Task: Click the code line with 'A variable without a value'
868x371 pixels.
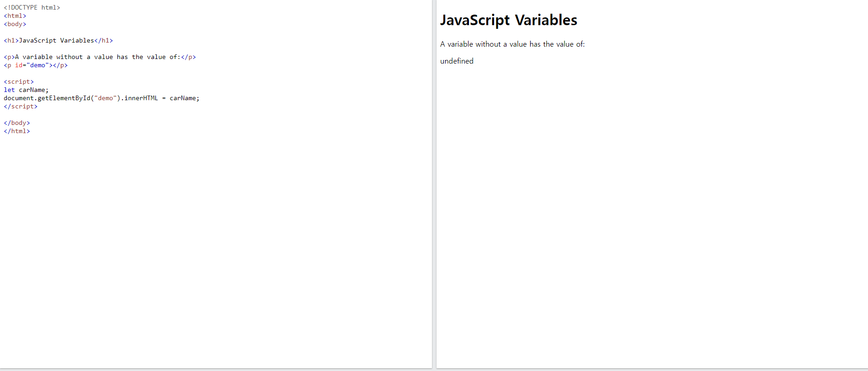Action: [x=100, y=57]
